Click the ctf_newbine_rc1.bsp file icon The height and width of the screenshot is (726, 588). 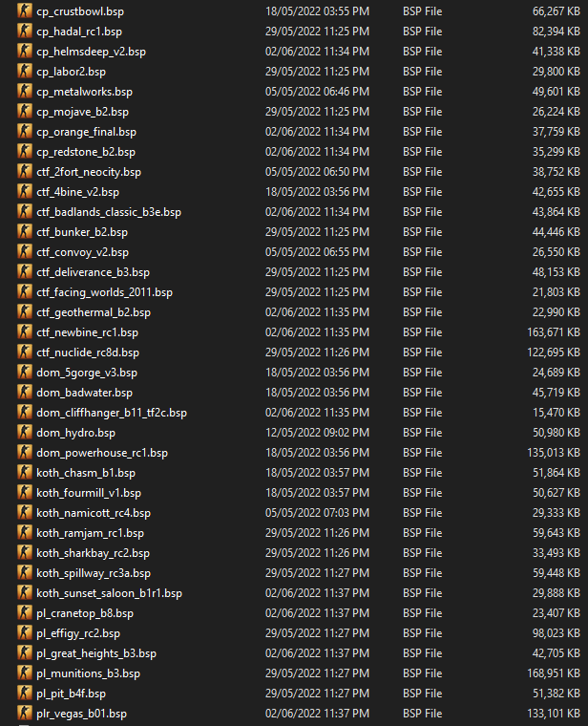25,332
